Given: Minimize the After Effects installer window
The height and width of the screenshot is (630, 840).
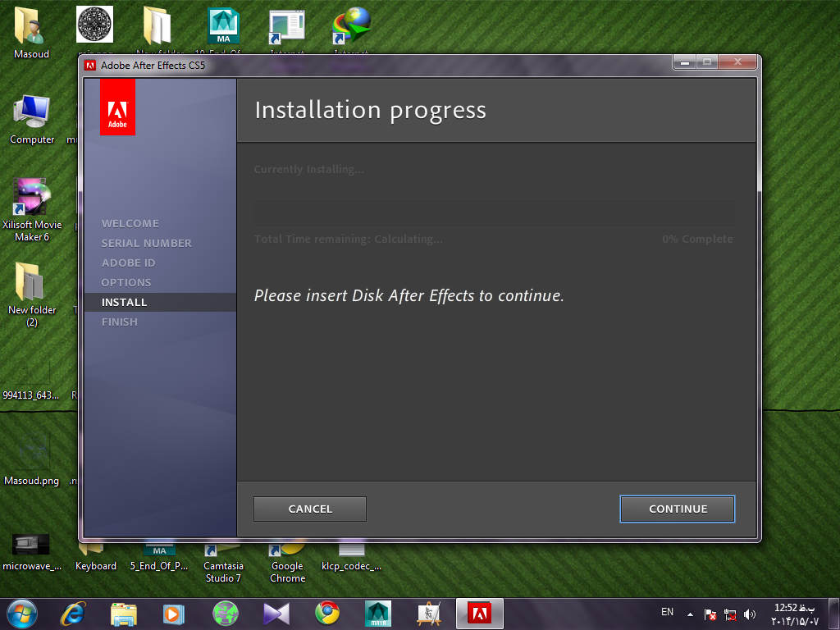Looking at the screenshot, I should coord(685,62).
